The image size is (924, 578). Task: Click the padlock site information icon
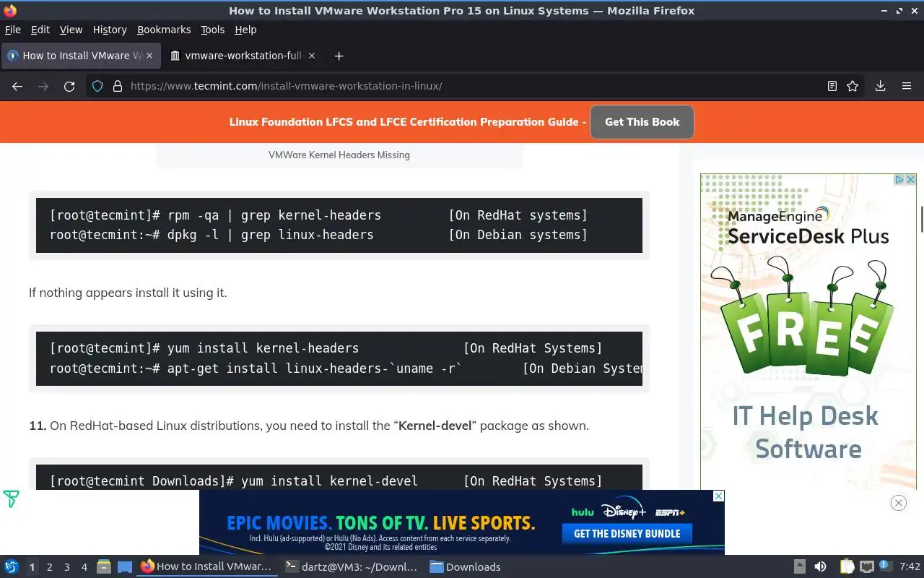coord(118,86)
